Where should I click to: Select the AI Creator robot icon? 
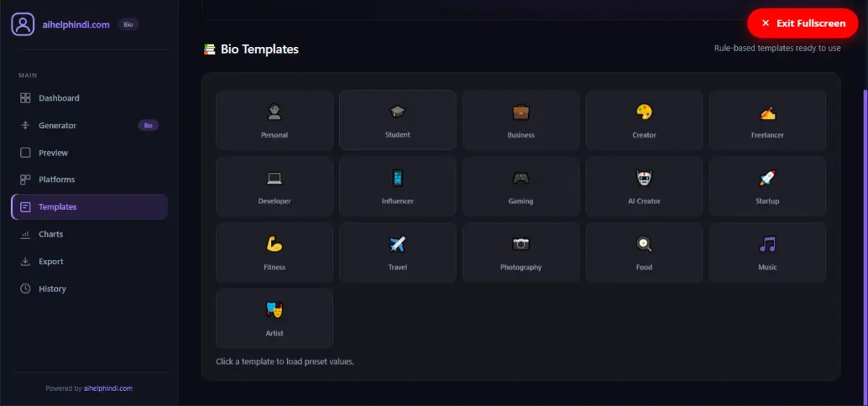(x=644, y=178)
